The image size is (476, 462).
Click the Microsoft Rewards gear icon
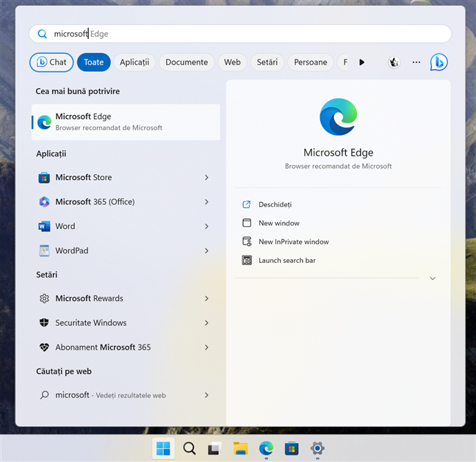[44, 298]
